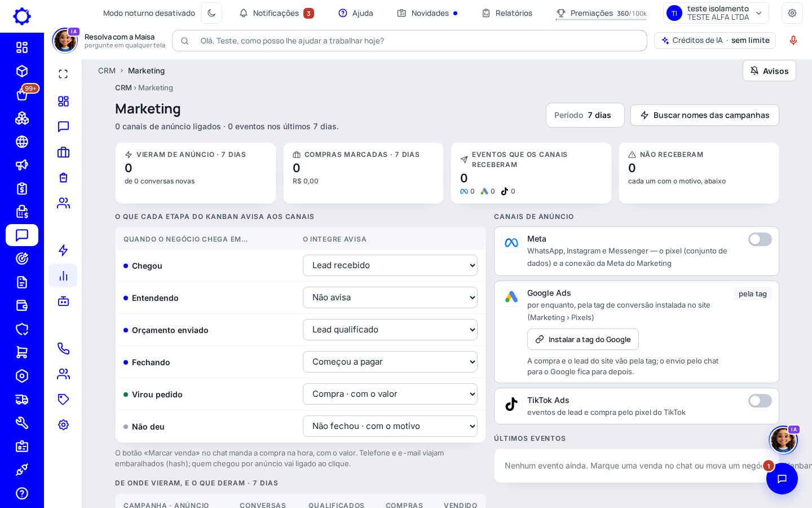Viewport: 812px width, 508px height.
Task: Open the tag icon in CRM submenu
Action: (63, 399)
